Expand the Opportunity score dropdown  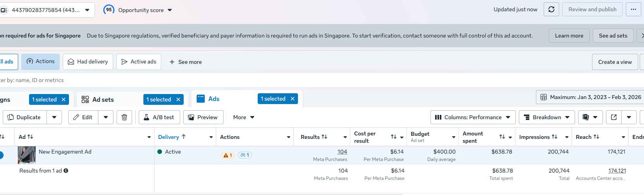170,10
